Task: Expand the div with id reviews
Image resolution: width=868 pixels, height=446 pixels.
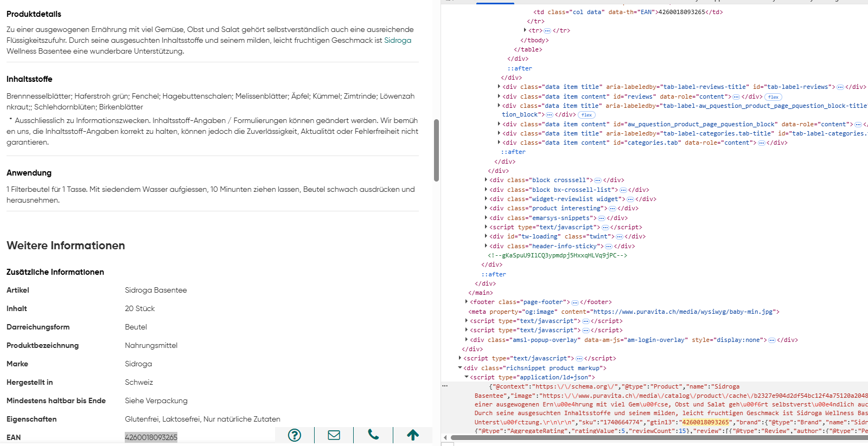Action: [499, 96]
